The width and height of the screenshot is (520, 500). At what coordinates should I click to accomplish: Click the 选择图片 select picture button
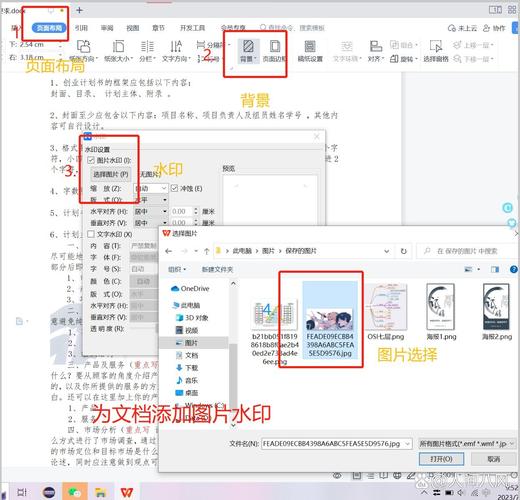click(111, 174)
